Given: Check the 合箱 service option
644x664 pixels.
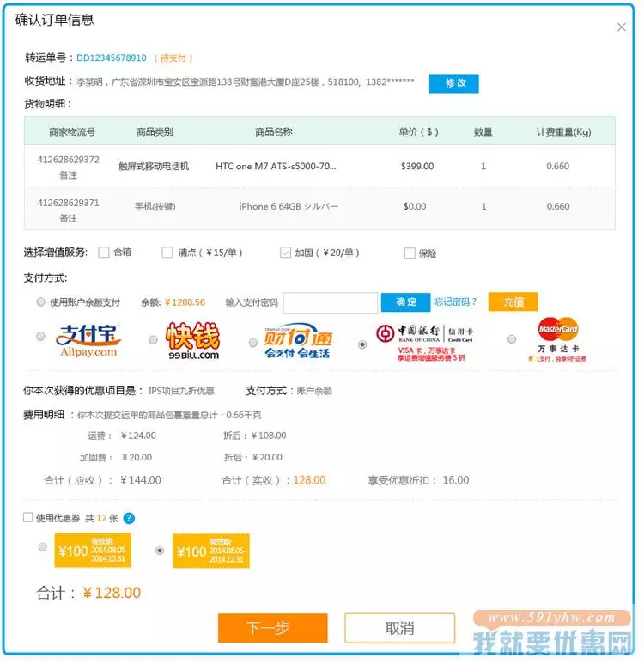Looking at the screenshot, I should coord(104,253).
